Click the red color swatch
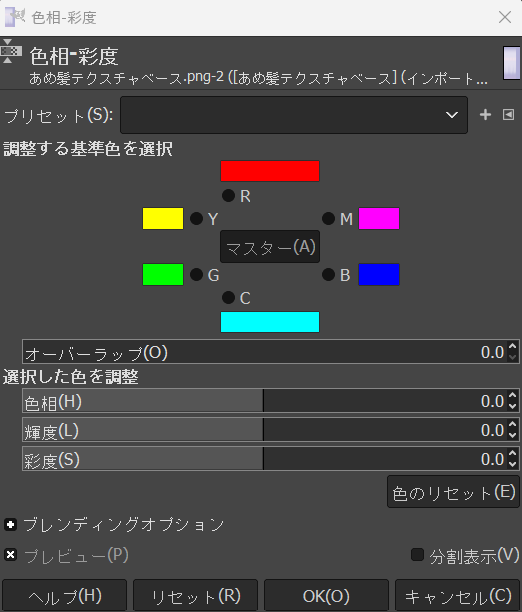The width and height of the screenshot is (522, 612). (x=270, y=171)
